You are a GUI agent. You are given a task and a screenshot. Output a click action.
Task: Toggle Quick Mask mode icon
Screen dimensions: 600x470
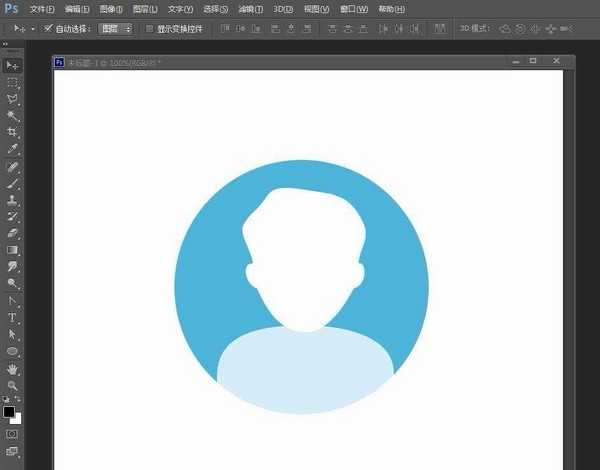13,435
